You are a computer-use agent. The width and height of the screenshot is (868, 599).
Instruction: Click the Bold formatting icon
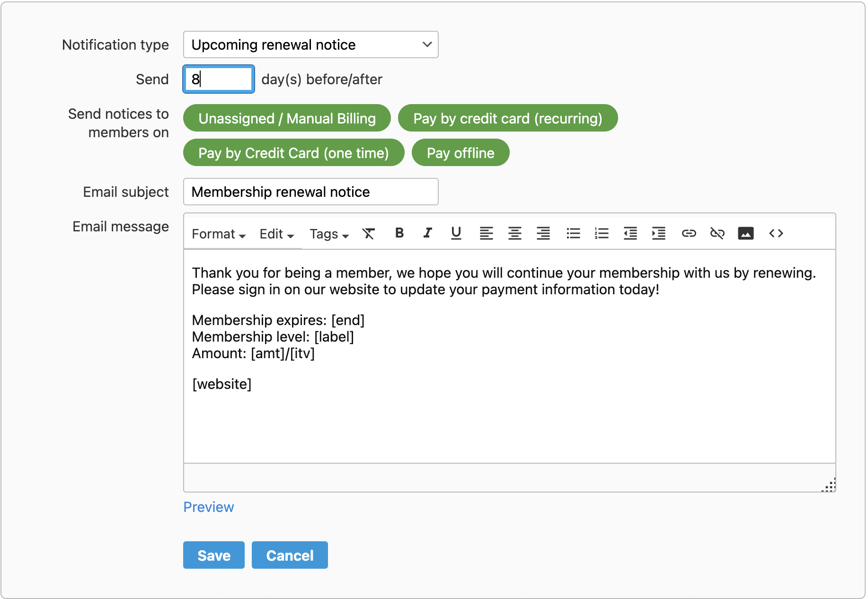[x=399, y=233]
